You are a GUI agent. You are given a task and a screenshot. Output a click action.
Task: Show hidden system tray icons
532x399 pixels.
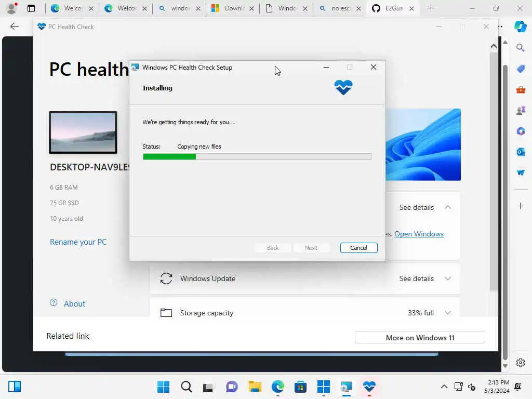(x=444, y=387)
